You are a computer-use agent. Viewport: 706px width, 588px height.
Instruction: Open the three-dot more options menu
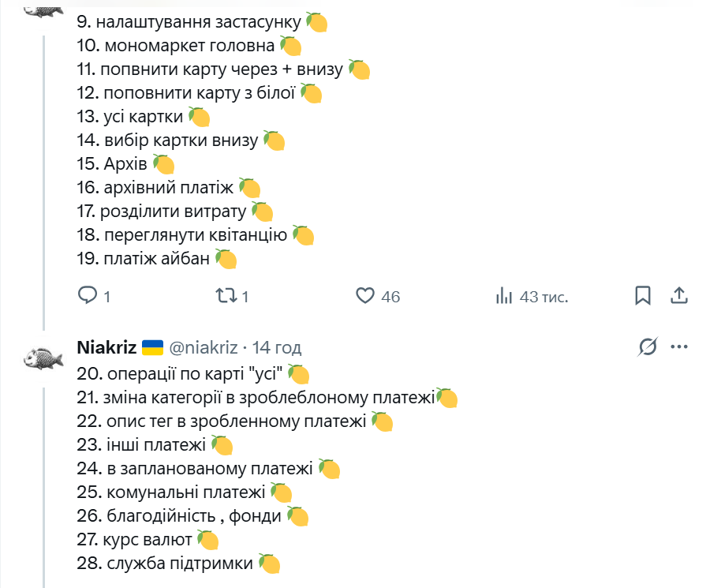679,347
